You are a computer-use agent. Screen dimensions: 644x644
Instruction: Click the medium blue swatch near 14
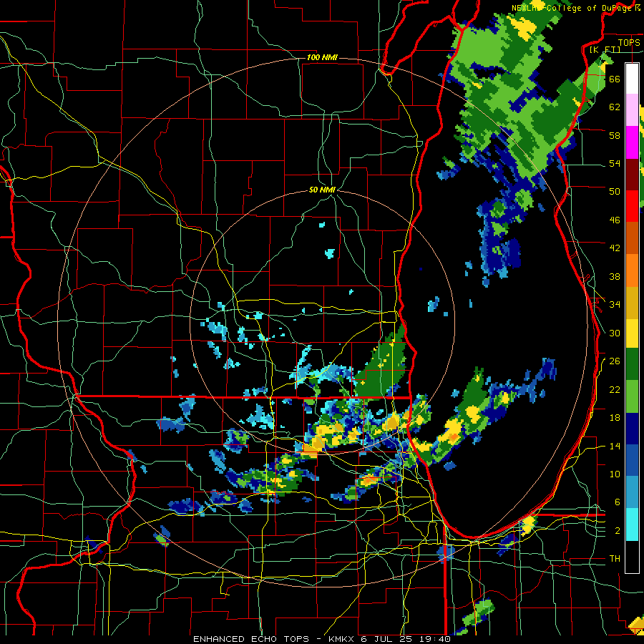tap(632, 460)
